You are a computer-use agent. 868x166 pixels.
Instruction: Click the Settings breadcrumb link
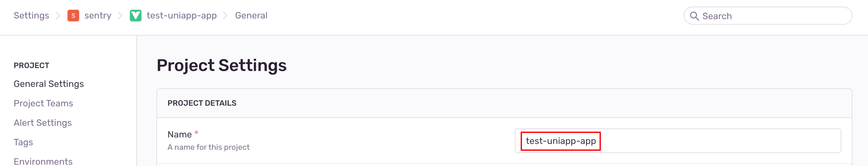tap(31, 16)
